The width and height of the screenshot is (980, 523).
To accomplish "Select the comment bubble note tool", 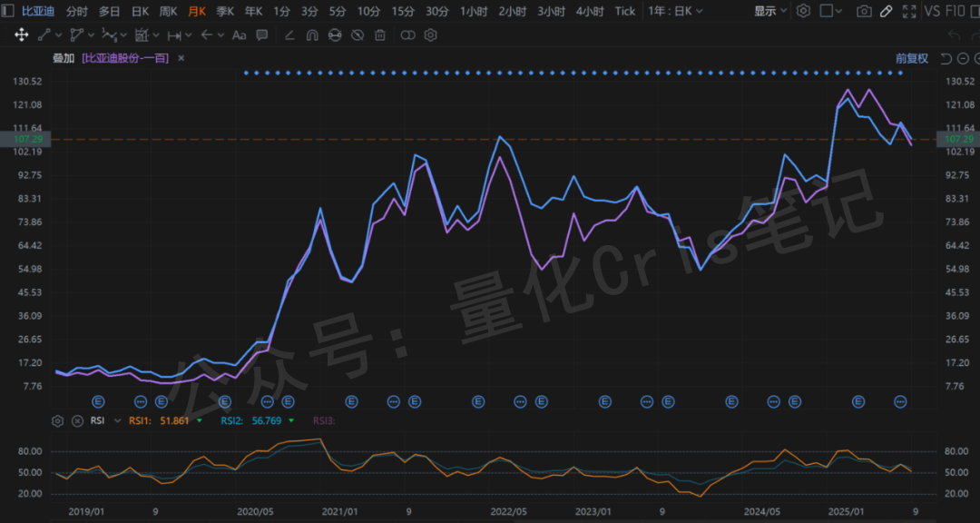I will [262, 35].
